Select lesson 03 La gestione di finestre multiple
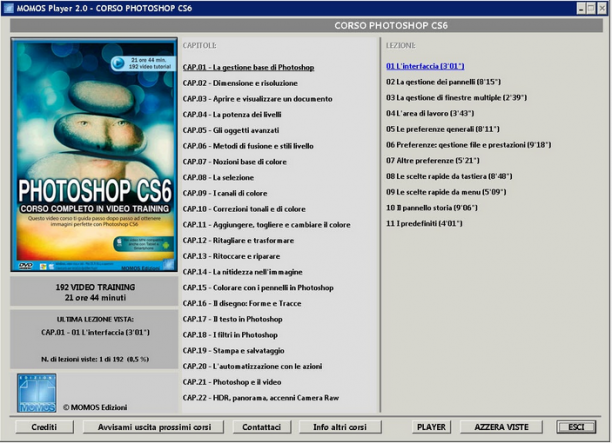The width and height of the screenshot is (612, 443). [456, 98]
